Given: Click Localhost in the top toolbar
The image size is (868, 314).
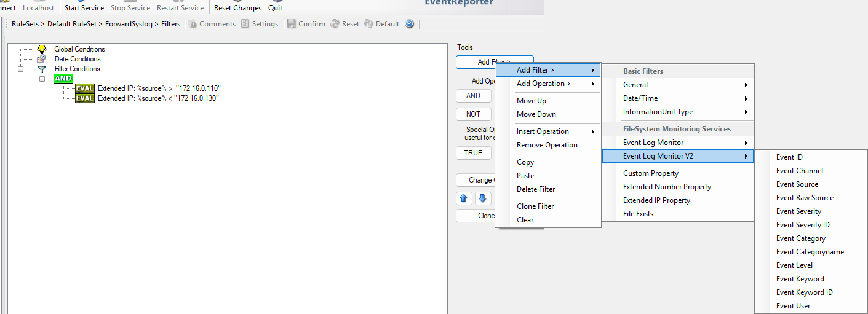Looking at the screenshot, I should [39, 8].
